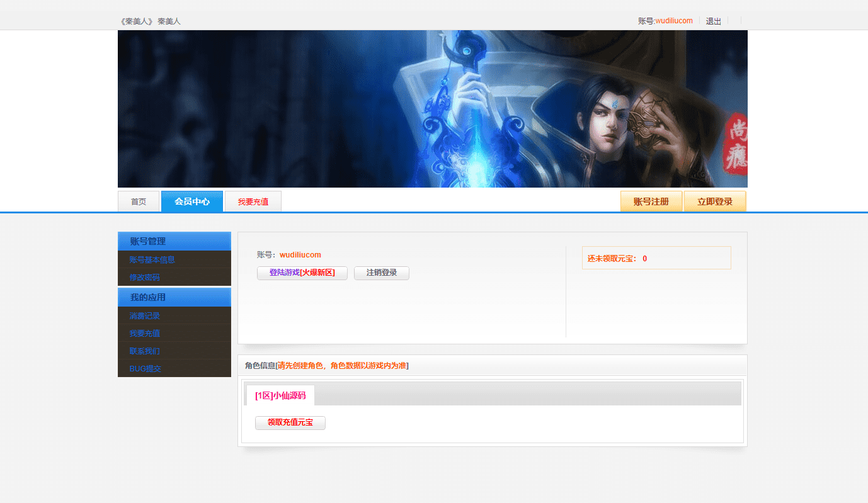Click the wudiliucom account name in the account panel

300,255
